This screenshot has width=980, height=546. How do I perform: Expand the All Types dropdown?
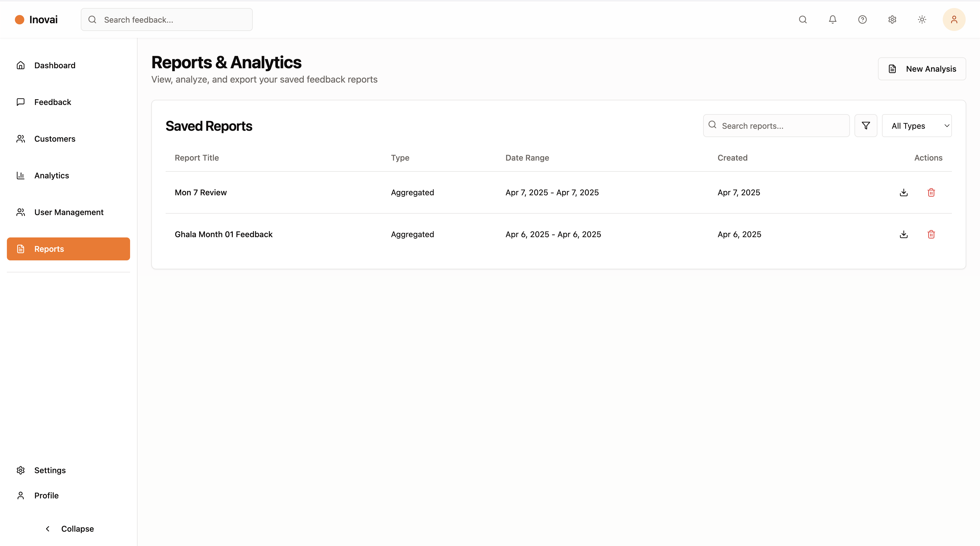tap(916, 126)
